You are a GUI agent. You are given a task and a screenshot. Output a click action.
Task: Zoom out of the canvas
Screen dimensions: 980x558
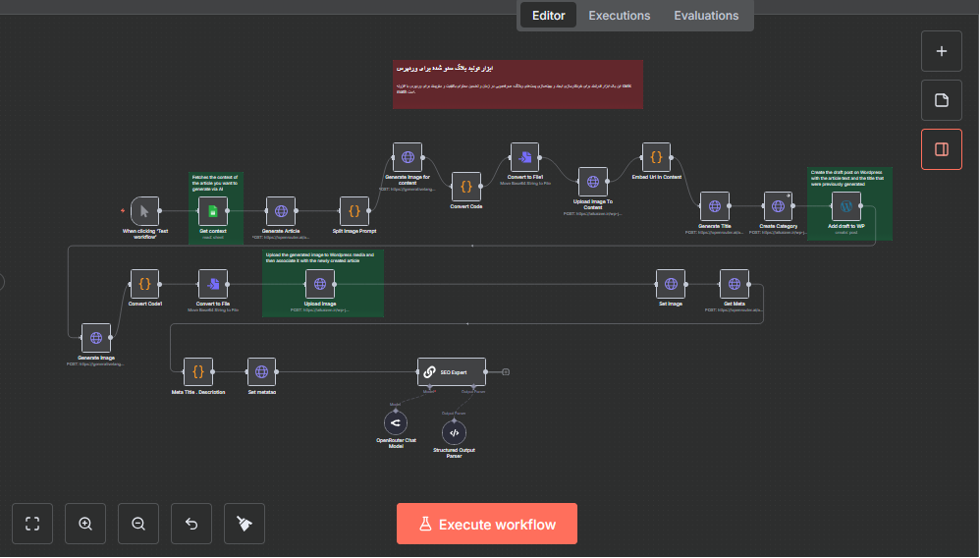(138, 524)
